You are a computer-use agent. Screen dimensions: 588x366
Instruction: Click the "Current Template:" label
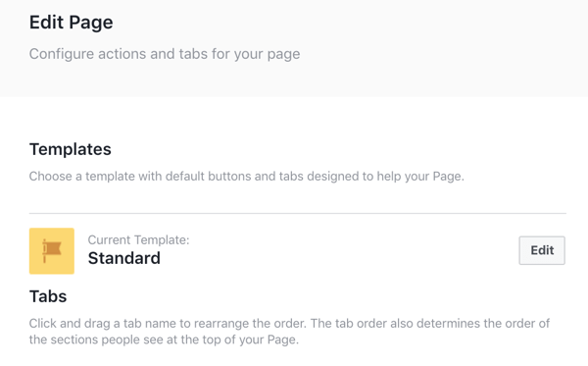139,239
